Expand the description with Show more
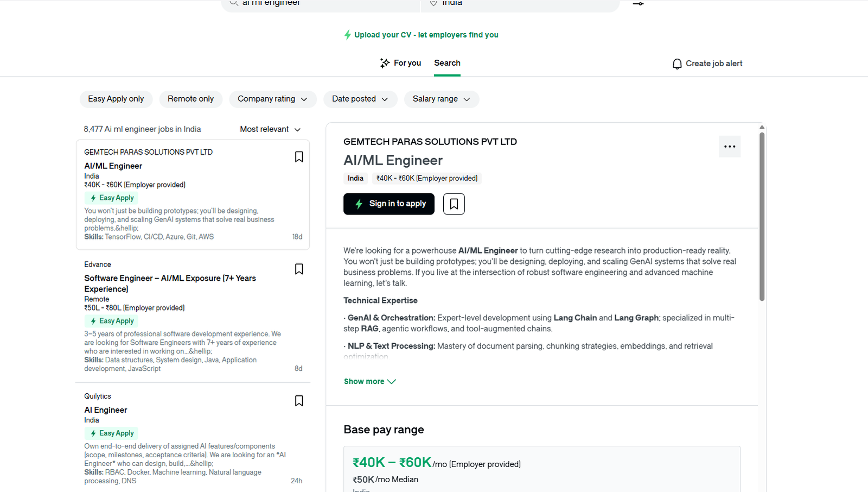 [x=369, y=382]
